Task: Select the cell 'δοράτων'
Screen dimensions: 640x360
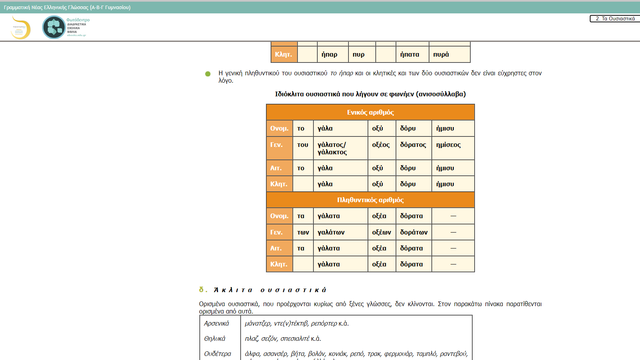Action: pyautogui.click(x=413, y=232)
